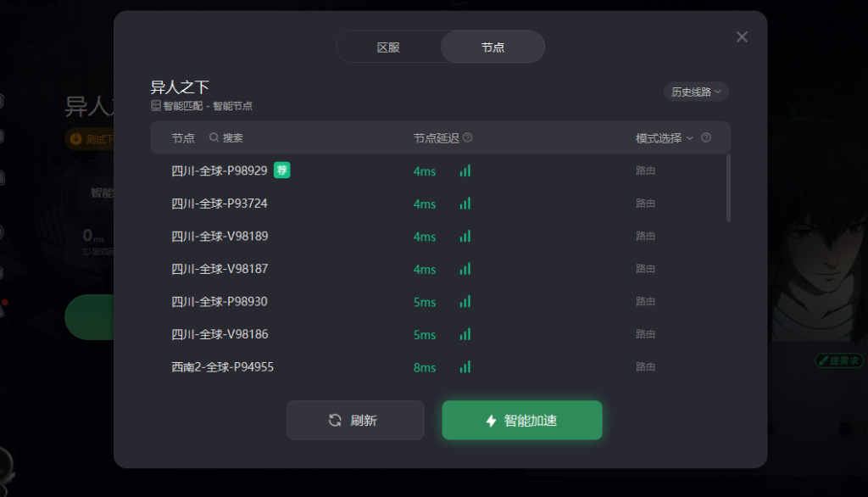Click the 刷新 refresh button

pos(355,420)
